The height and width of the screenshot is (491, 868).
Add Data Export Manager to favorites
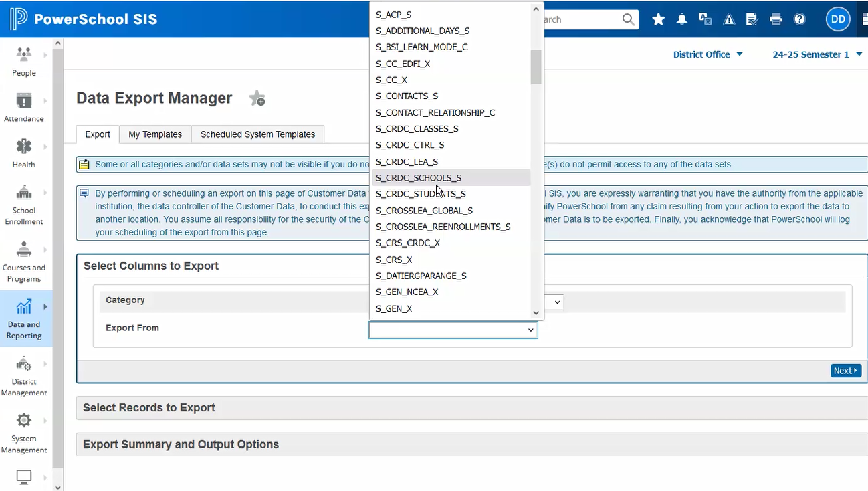257,98
